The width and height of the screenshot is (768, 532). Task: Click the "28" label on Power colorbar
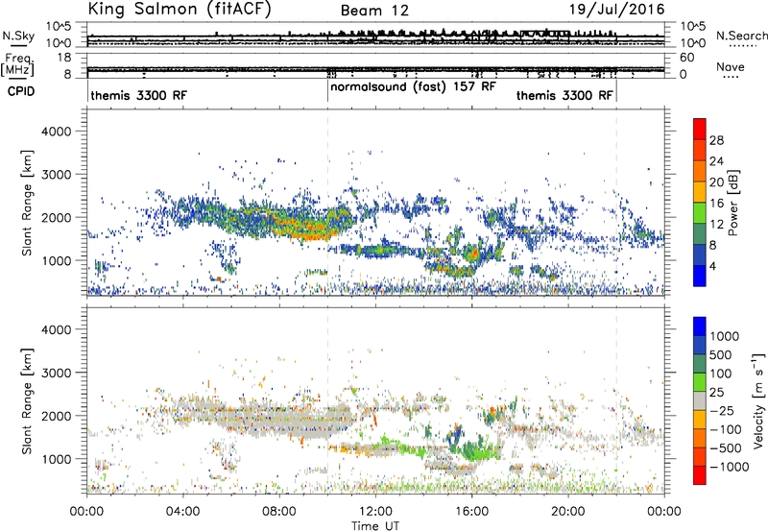pyautogui.click(x=716, y=140)
